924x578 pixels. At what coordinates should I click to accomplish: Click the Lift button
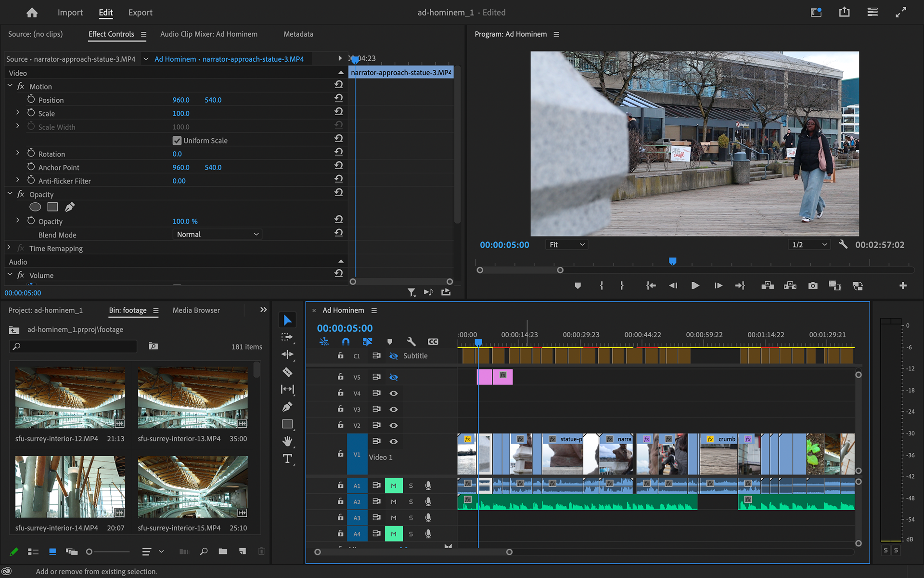[768, 286]
